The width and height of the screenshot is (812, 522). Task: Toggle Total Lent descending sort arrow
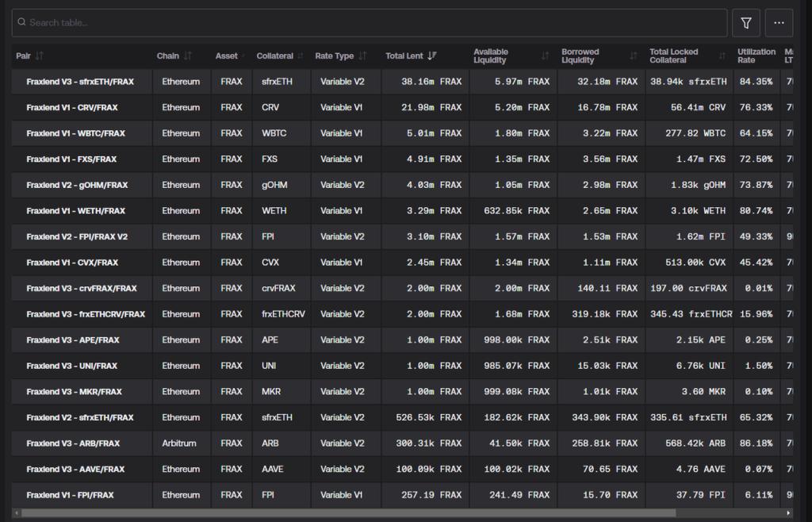(x=432, y=56)
